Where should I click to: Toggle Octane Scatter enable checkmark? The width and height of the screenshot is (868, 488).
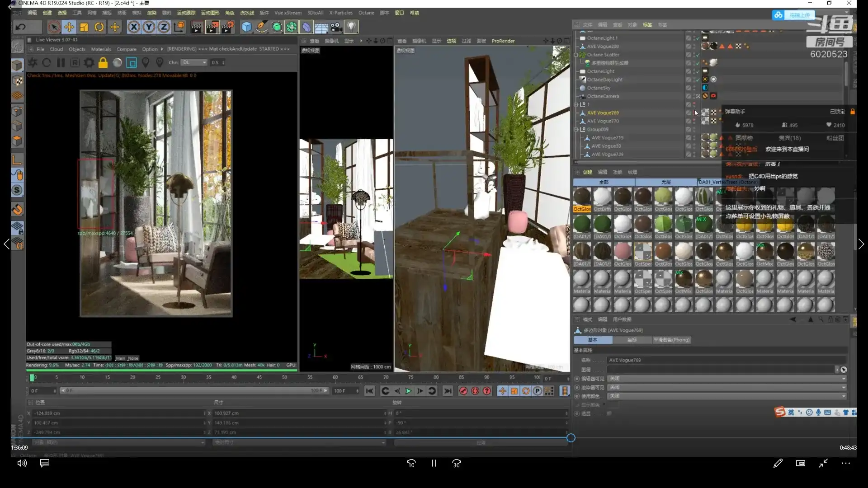(x=698, y=55)
